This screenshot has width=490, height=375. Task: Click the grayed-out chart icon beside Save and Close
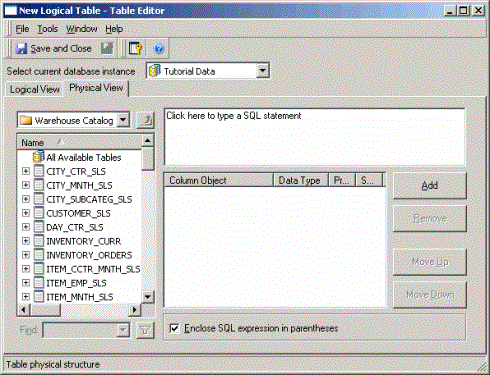[107, 49]
